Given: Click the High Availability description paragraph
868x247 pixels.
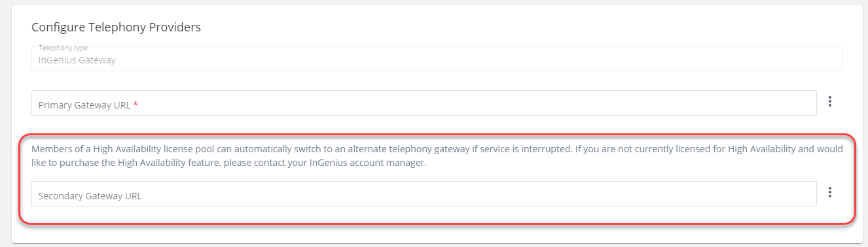Looking at the screenshot, I should coord(437,156).
